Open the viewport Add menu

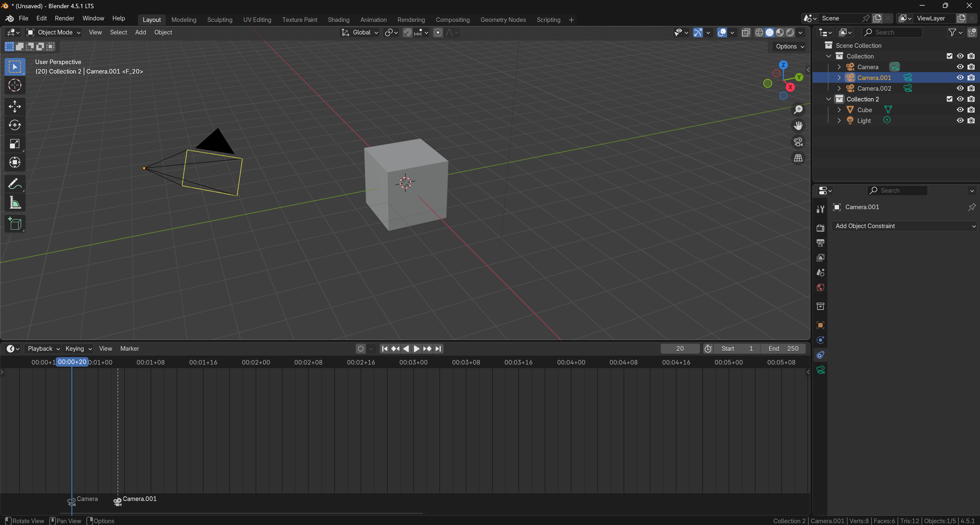pyautogui.click(x=140, y=32)
